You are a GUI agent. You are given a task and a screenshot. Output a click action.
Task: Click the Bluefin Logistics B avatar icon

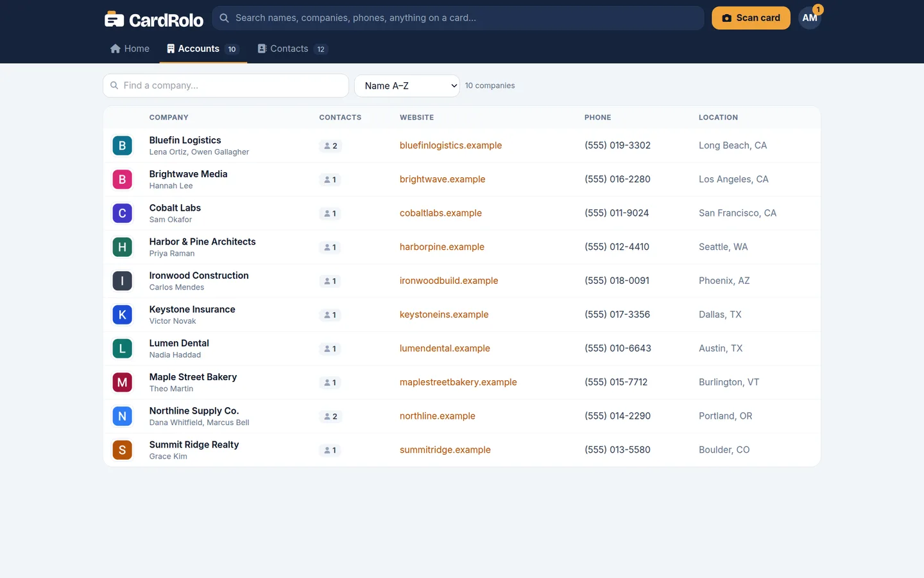pos(123,146)
